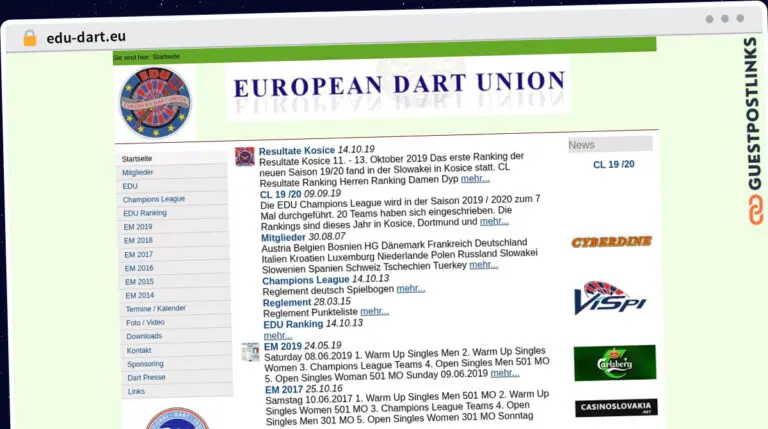This screenshot has height=429, width=768.
Task: Select EM 2019 in the sidebar
Action: point(138,227)
